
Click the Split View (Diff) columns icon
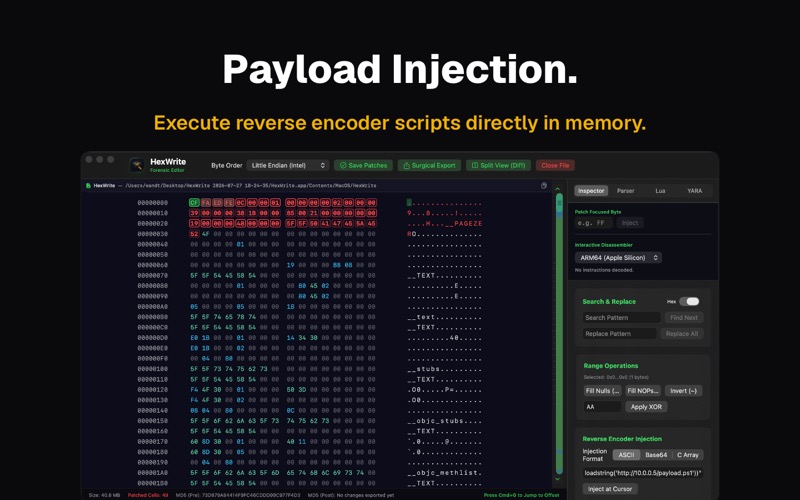(x=475, y=165)
